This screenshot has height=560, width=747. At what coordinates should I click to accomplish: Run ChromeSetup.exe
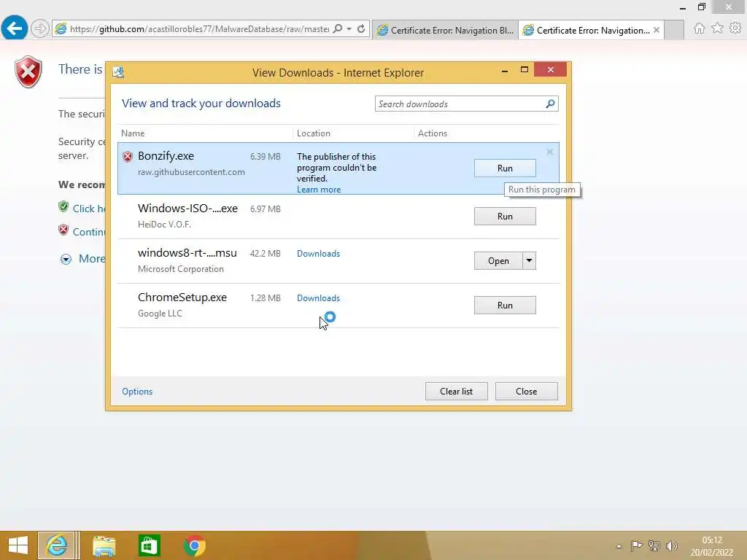click(x=505, y=306)
